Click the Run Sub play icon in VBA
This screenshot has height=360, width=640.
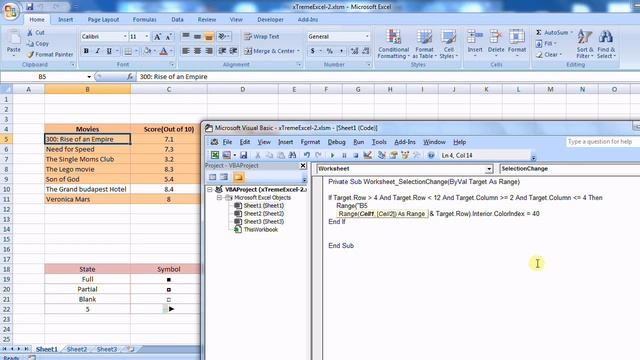pyautogui.click(x=332, y=156)
